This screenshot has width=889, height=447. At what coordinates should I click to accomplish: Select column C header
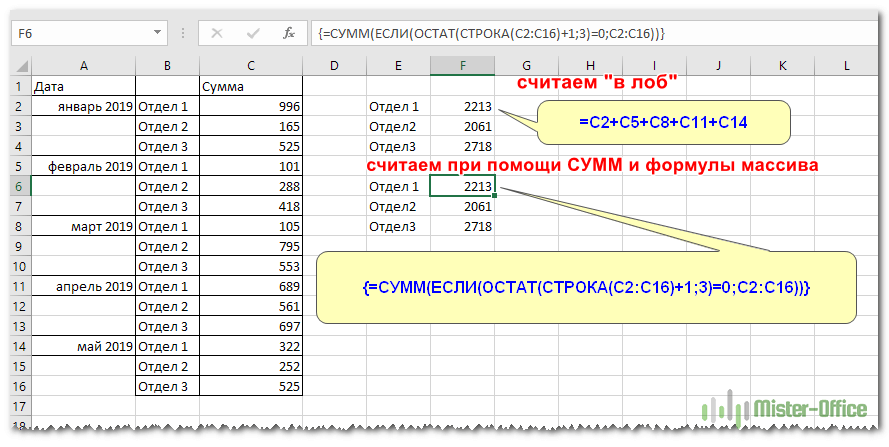(251, 66)
